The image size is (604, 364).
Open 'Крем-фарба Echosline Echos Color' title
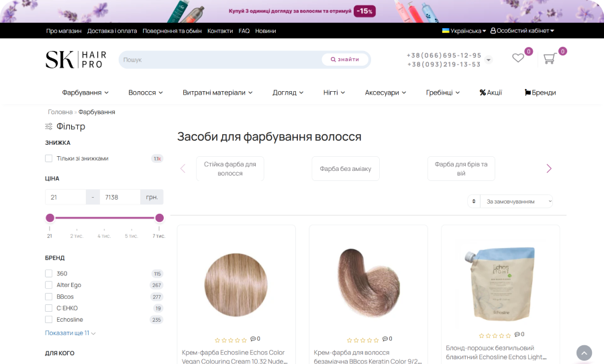coord(235,357)
